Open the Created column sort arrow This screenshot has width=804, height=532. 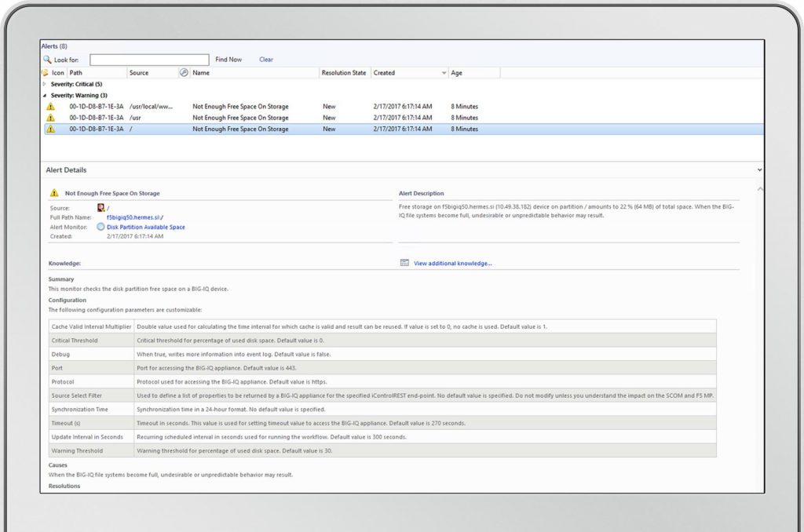(444, 73)
